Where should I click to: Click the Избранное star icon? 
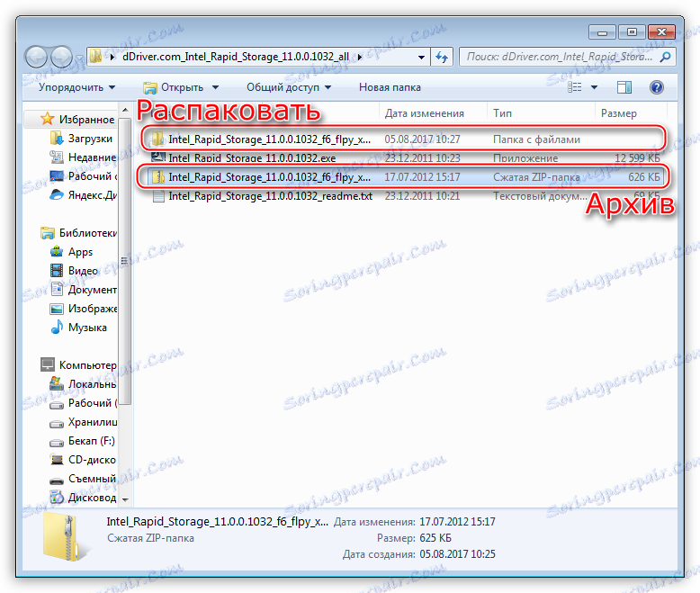[x=48, y=119]
